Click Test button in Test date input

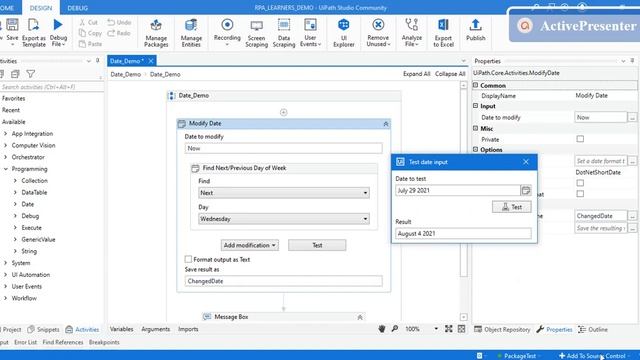click(512, 207)
